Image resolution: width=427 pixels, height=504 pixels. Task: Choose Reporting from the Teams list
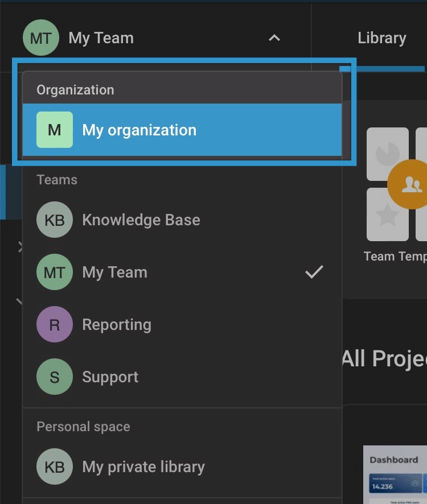click(117, 324)
